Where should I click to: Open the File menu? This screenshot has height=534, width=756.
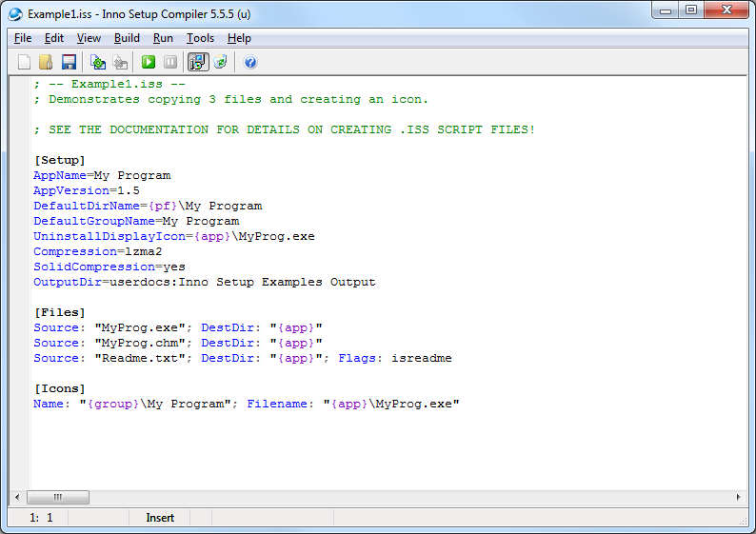click(x=23, y=38)
